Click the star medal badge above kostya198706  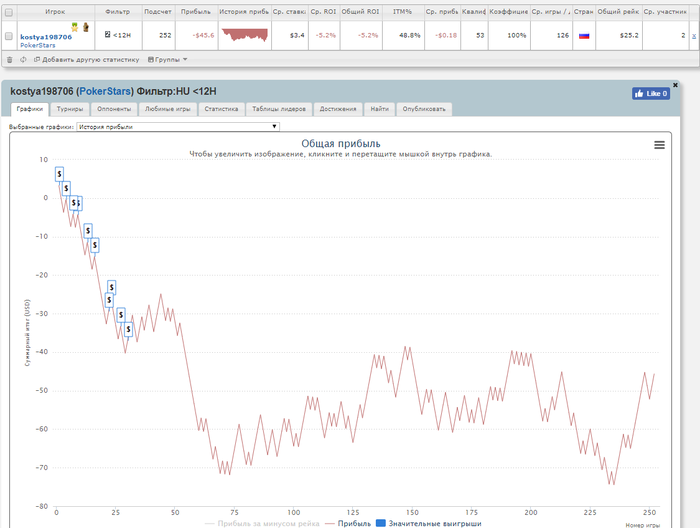coord(75,27)
